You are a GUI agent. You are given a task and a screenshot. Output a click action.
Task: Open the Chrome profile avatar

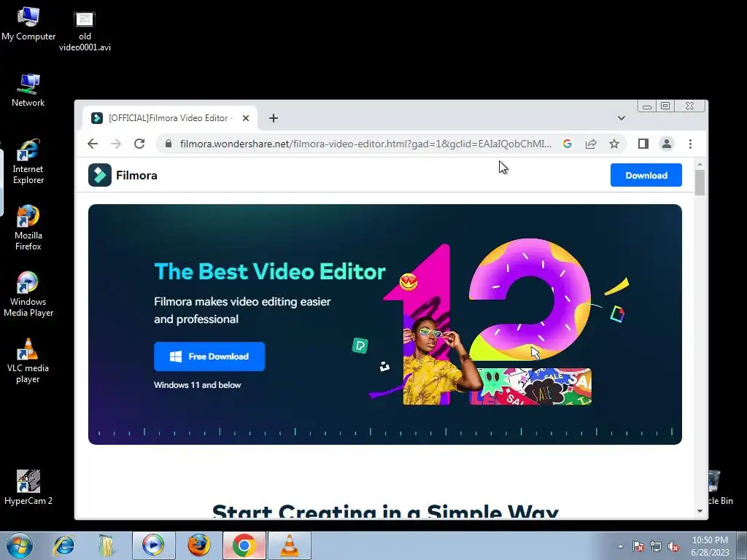(x=667, y=144)
